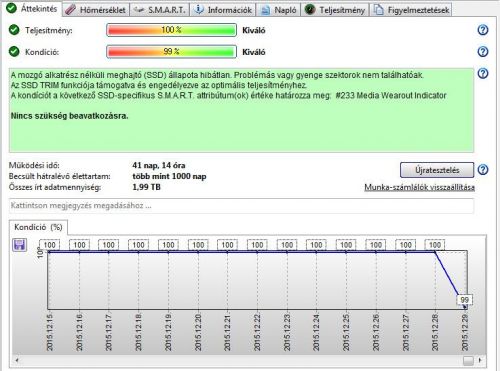Screen dimensions: 500x371
Task: Click the 'Működési idő:' label
Action: tap(34, 165)
